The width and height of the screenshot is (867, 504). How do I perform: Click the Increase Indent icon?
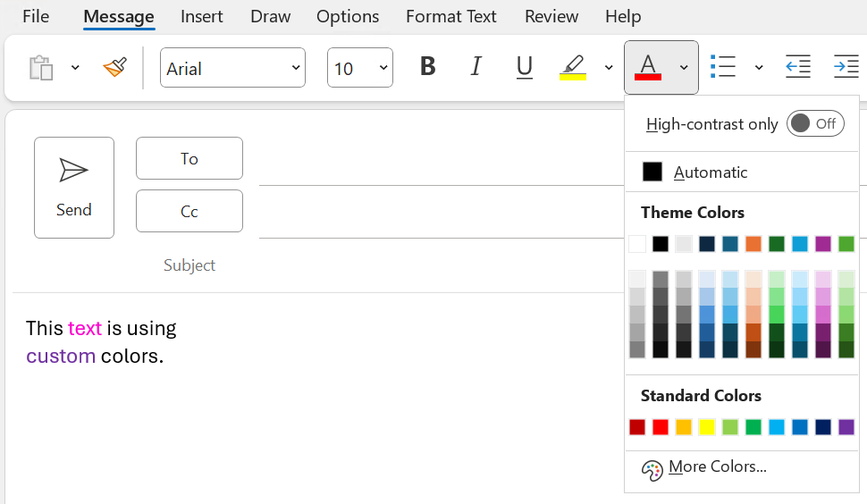[x=846, y=67]
